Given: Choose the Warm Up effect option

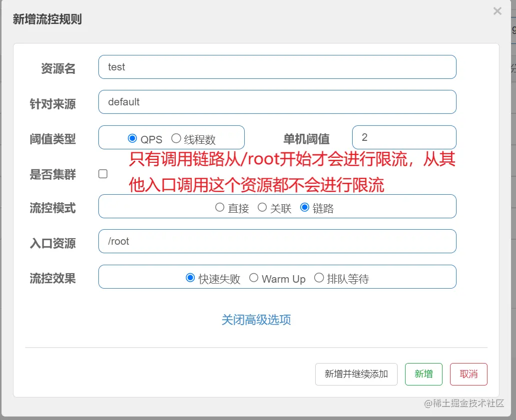Looking at the screenshot, I should [254, 279].
